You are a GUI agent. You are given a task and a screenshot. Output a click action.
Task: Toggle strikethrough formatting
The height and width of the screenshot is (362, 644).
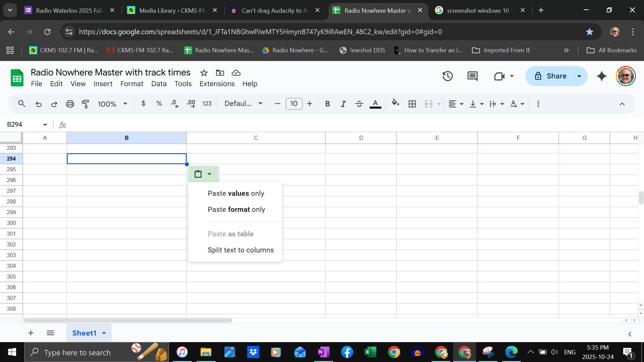click(359, 104)
